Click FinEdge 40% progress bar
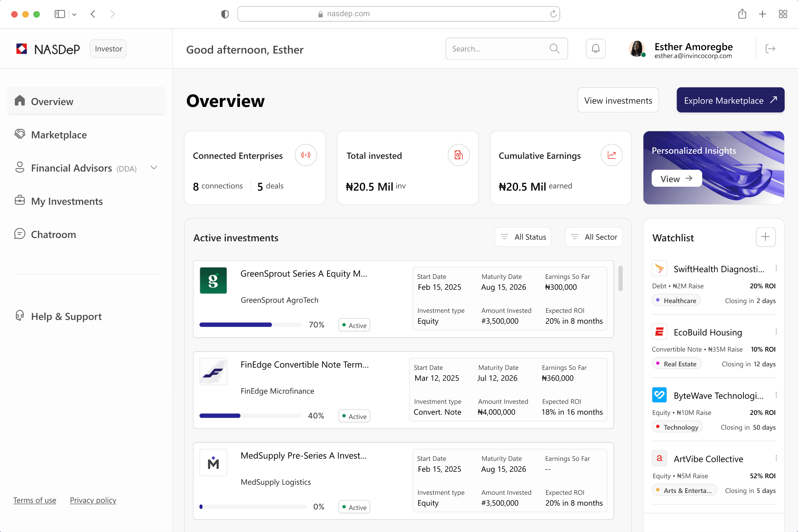This screenshot has height=532, width=798. tap(250, 416)
